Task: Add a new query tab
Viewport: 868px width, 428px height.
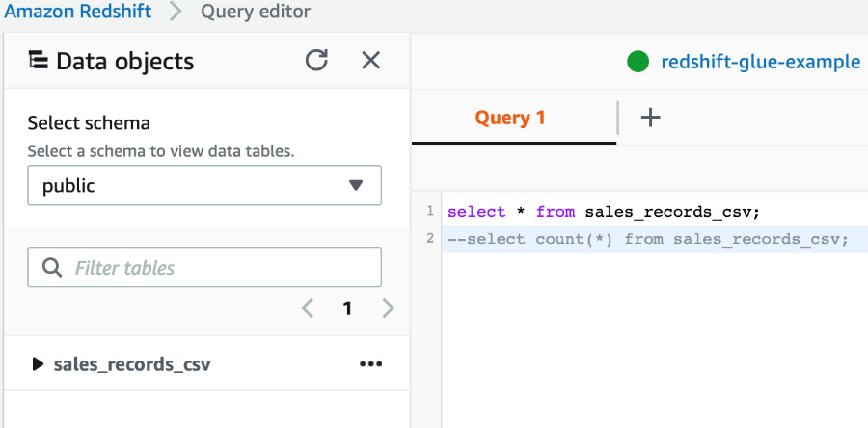Action: pos(650,118)
